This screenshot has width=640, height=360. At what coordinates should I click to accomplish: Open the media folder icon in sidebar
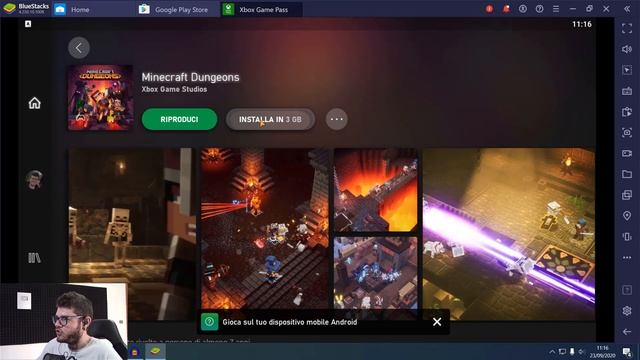(627, 174)
